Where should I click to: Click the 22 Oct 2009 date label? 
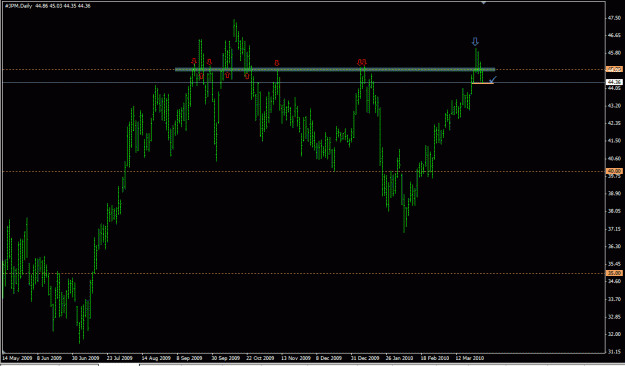point(260,358)
